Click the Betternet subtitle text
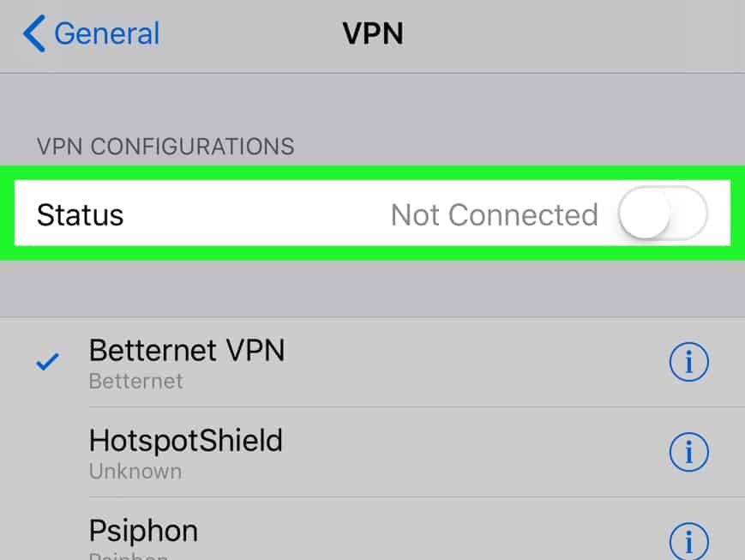The image size is (745, 560). [x=136, y=382]
